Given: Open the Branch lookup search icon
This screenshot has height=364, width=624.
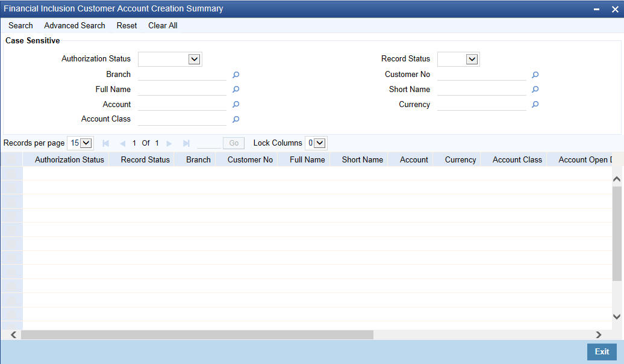Looking at the screenshot, I should tap(236, 75).
